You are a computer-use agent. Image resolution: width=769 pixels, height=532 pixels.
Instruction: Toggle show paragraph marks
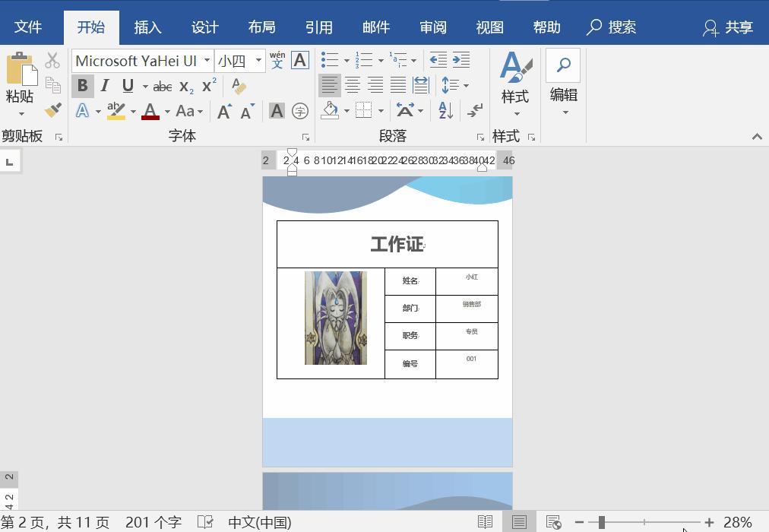[x=475, y=110]
